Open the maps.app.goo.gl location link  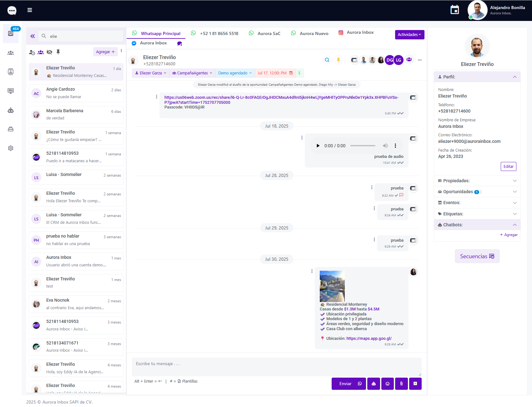[369, 338]
